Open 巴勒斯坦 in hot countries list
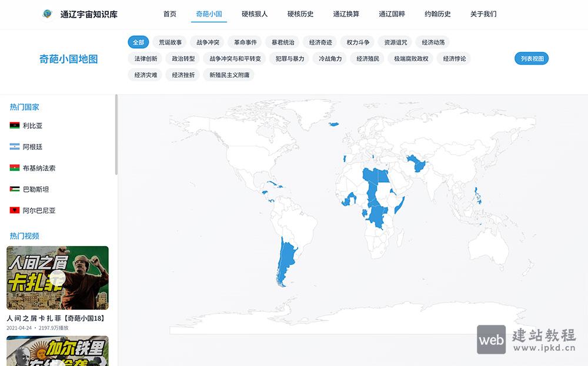This screenshot has width=588, height=366. (x=36, y=189)
